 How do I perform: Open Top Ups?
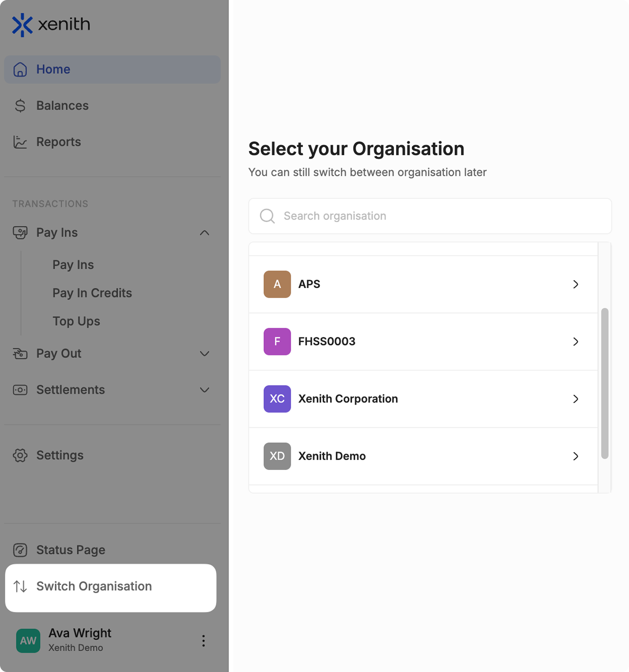pos(76,321)
